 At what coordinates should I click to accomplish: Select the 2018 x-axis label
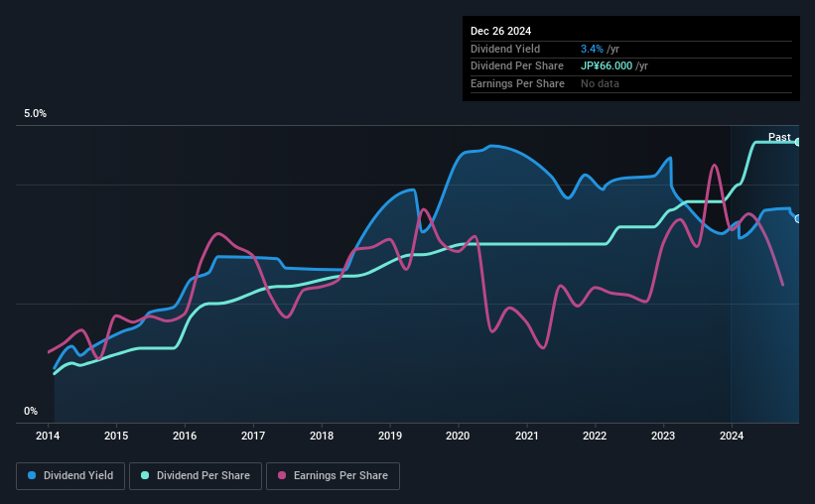(322, 436)
